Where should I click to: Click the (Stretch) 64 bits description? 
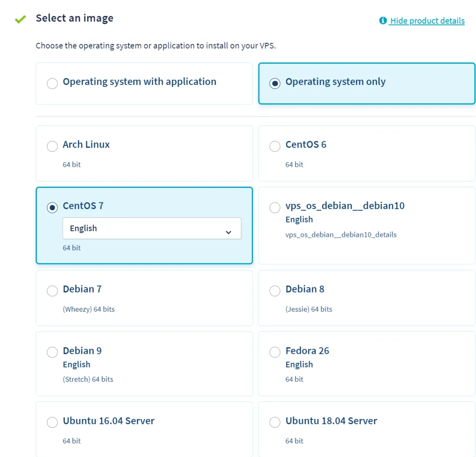[88, 379]
